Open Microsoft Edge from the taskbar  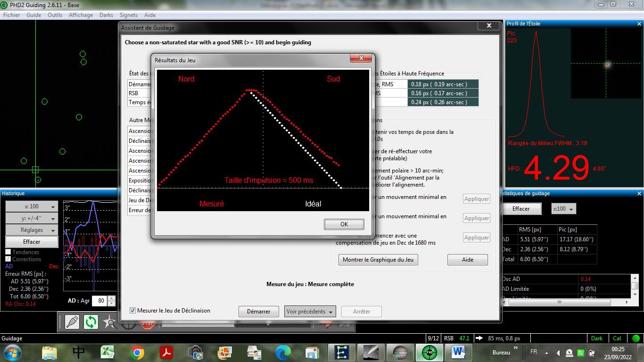pyautogui.click(x=283, y=352)
